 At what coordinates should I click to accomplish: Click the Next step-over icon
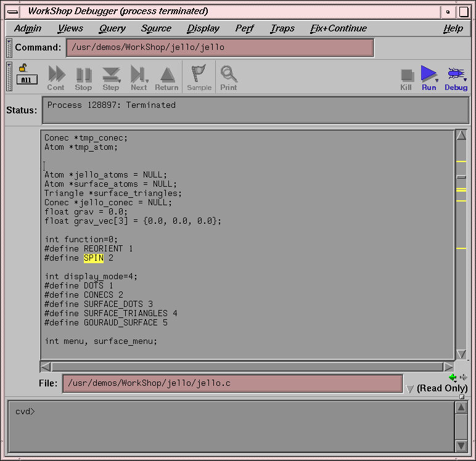coord(139,77)
